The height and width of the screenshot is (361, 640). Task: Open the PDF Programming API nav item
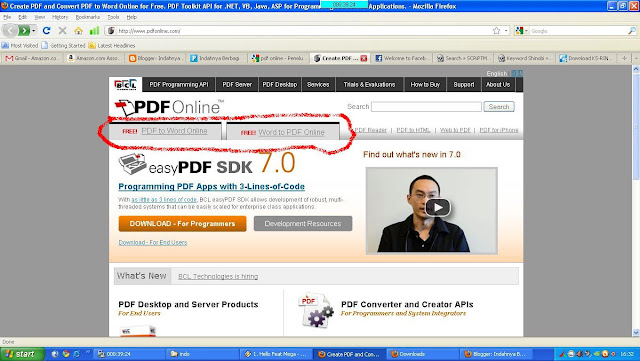179,85
